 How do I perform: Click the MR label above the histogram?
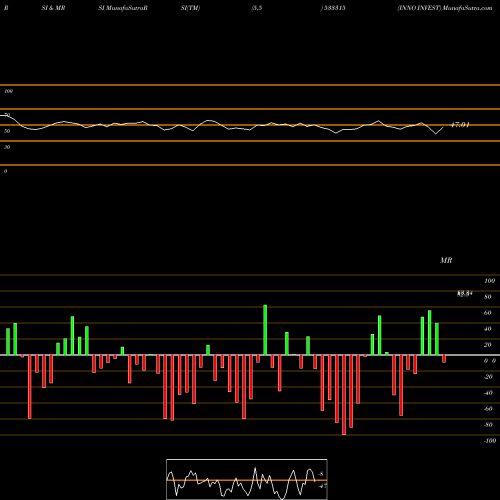(446, 260)
